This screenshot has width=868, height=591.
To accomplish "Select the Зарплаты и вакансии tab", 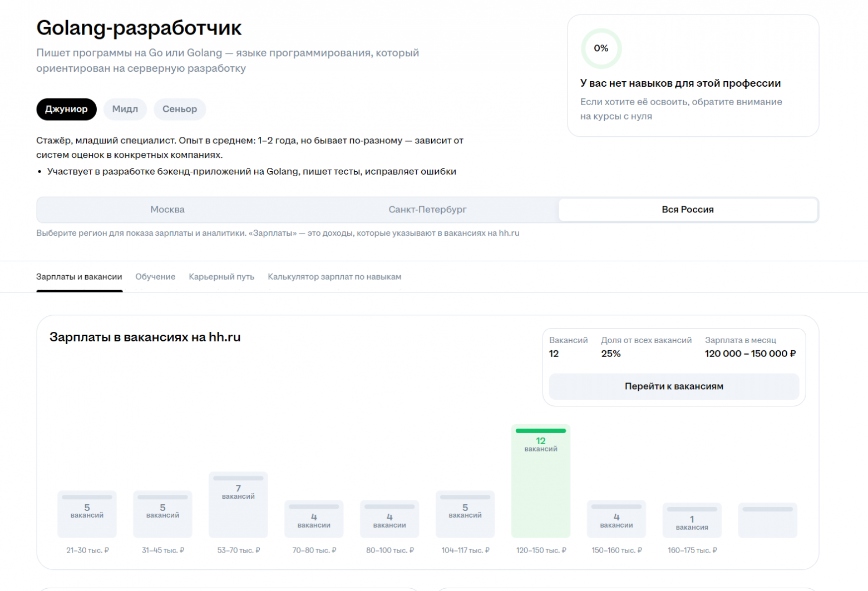I will pos(79,276).
